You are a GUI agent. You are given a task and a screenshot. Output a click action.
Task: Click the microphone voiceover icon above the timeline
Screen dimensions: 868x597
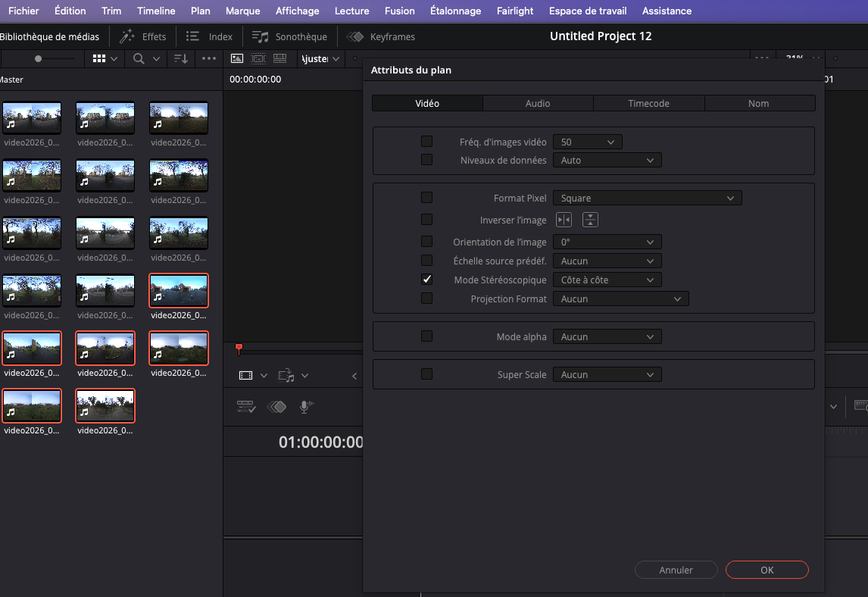(x=305, y=407)
